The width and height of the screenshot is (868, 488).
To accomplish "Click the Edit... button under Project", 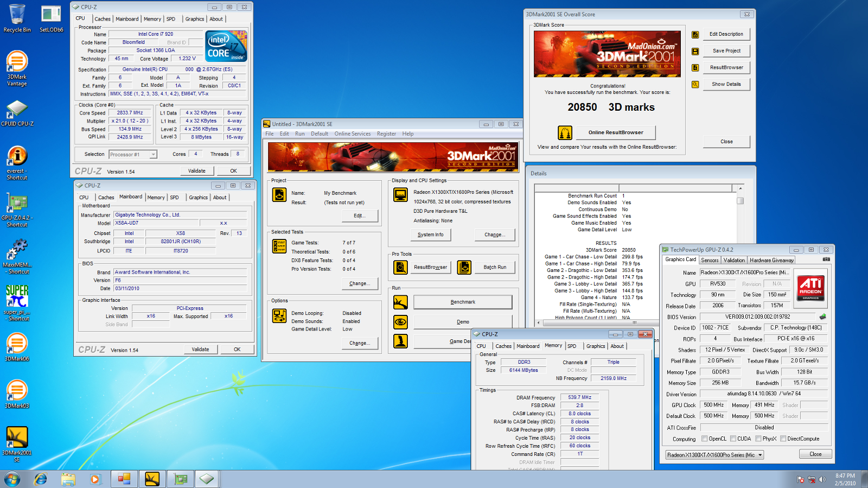I will point(360,216).
